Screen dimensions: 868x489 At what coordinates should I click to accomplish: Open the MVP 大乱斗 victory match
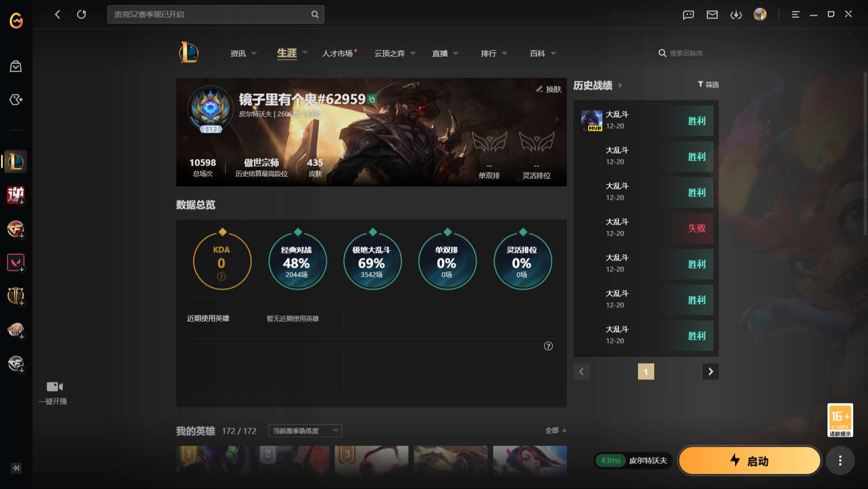tap(646, 120)
